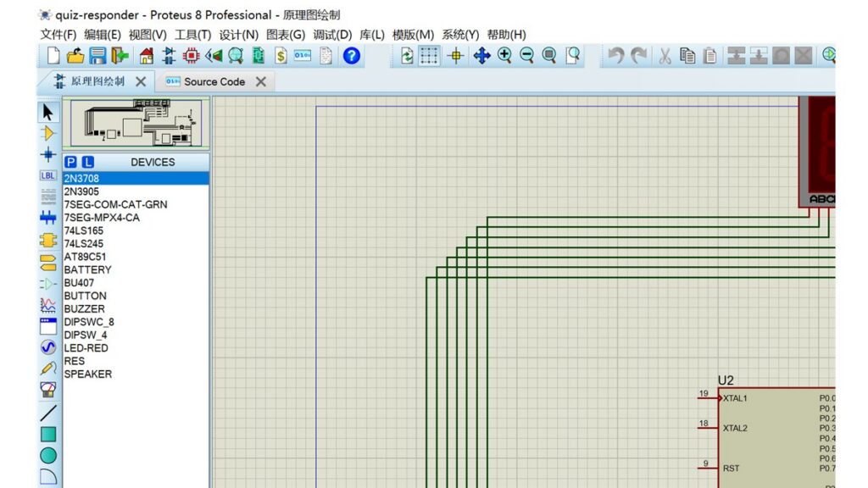Screen dimensions: 868x488
Task: Select the Terminals Mode tool
Action: point(48,263)
